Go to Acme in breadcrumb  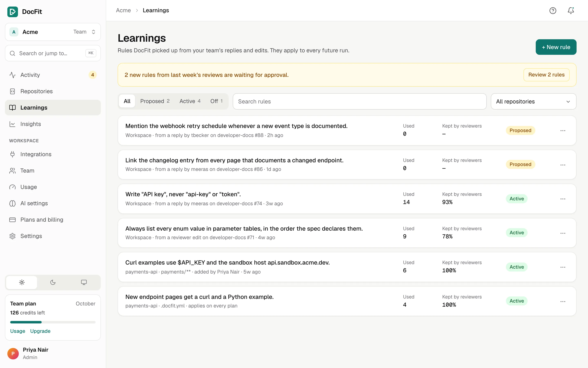pos(124,10)
